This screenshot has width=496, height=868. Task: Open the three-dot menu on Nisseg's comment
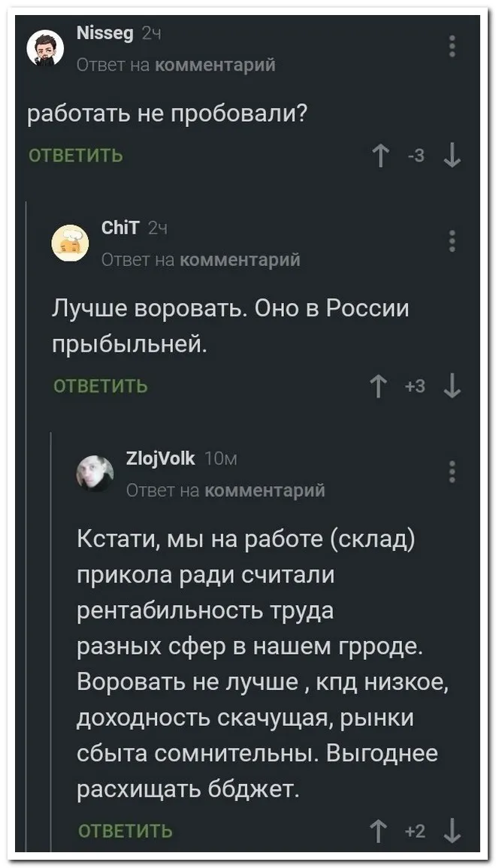tap(452, 46)
